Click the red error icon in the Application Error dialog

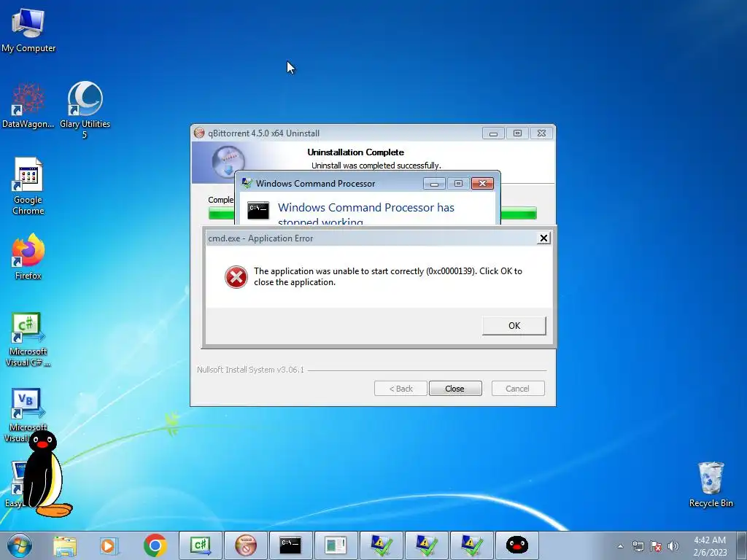pyautogui.click(x=236, y=276)
